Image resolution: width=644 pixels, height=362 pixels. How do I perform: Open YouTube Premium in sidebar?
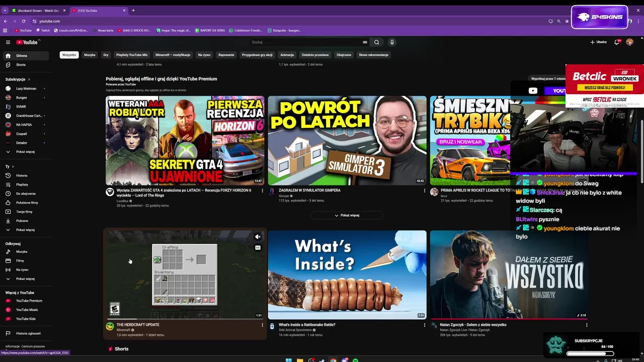(26, 301)
